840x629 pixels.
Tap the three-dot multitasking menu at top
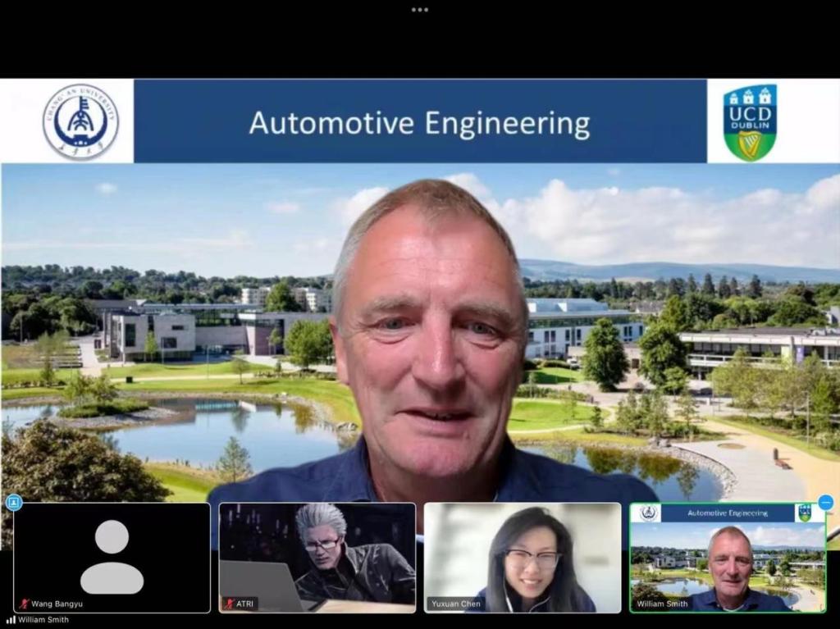click(420, 10)
